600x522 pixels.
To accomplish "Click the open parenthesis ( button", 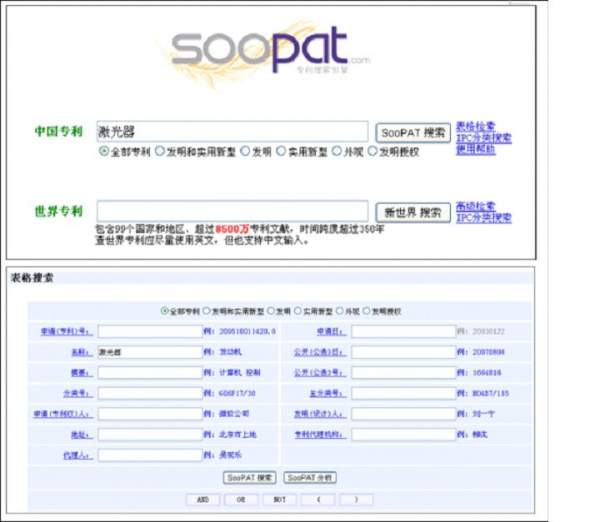I will 318,499.
